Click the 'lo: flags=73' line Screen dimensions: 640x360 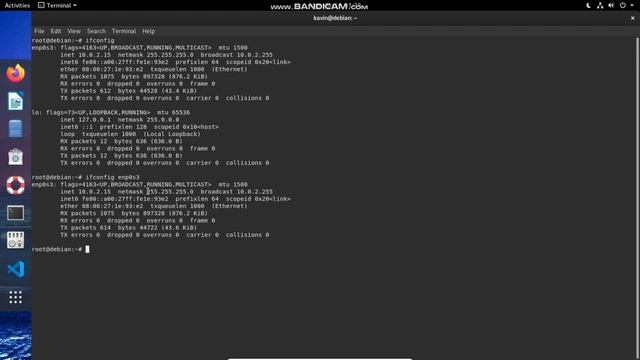click(111, 112)
